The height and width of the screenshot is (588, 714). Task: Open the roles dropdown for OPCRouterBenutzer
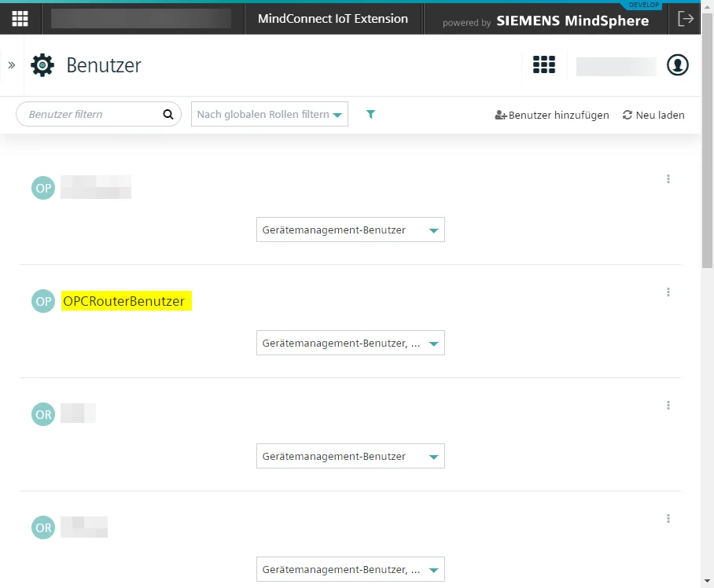(x=351, y=344)
